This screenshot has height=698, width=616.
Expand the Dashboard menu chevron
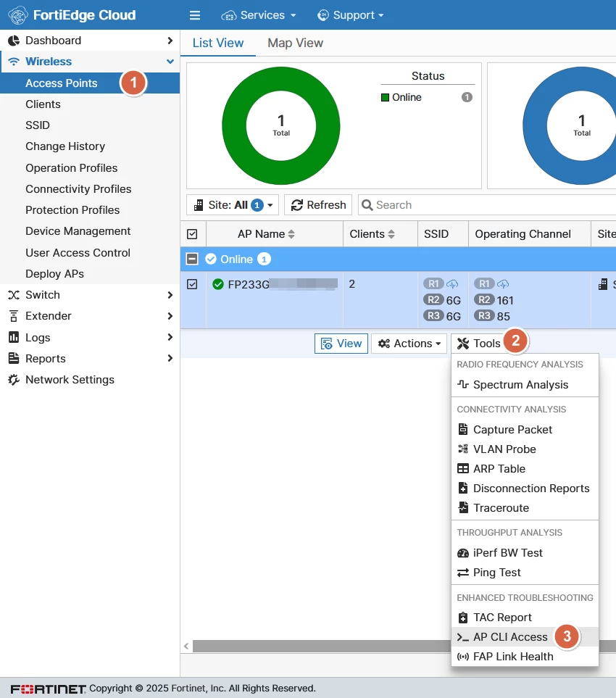(x=170, y=41)
